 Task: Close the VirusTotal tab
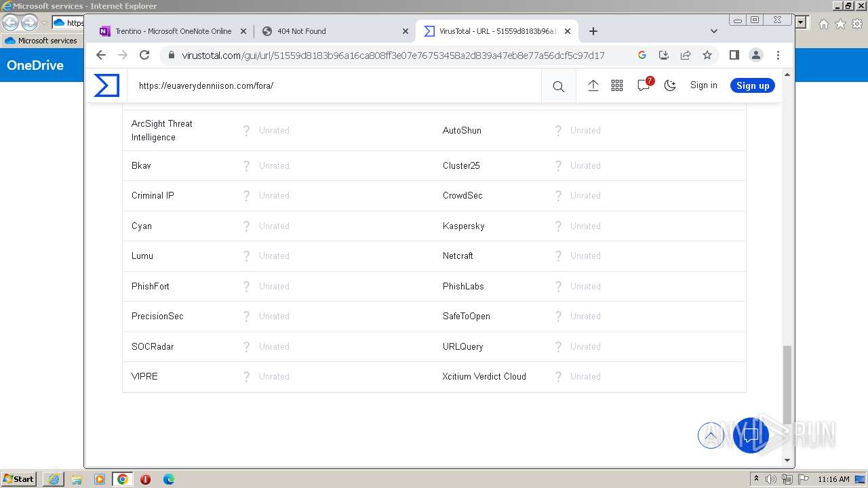(568, 31)
